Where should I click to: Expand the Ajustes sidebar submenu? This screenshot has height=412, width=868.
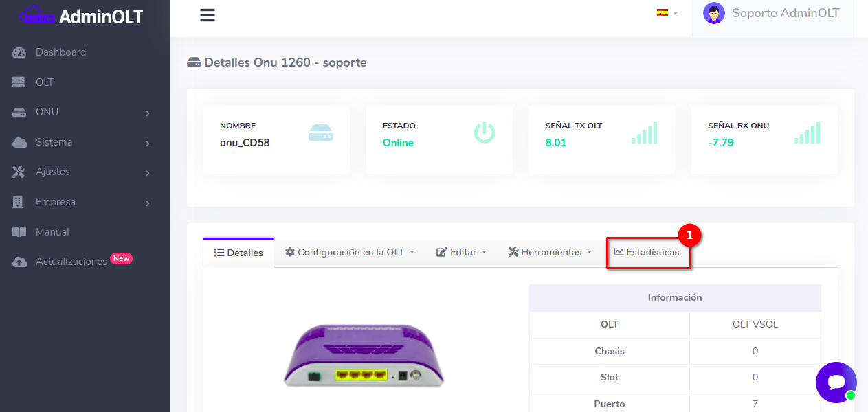81,172
